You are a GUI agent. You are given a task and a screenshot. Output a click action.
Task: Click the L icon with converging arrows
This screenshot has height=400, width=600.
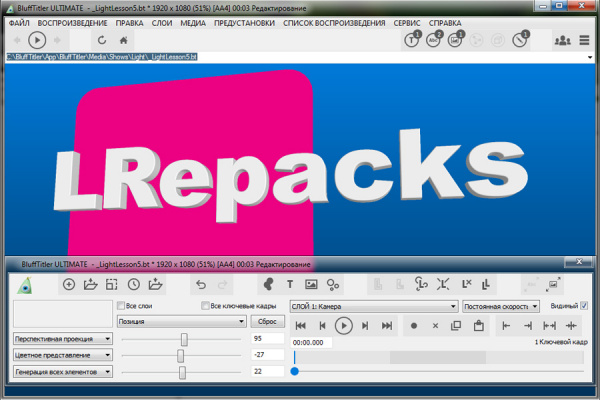[443, 284]
